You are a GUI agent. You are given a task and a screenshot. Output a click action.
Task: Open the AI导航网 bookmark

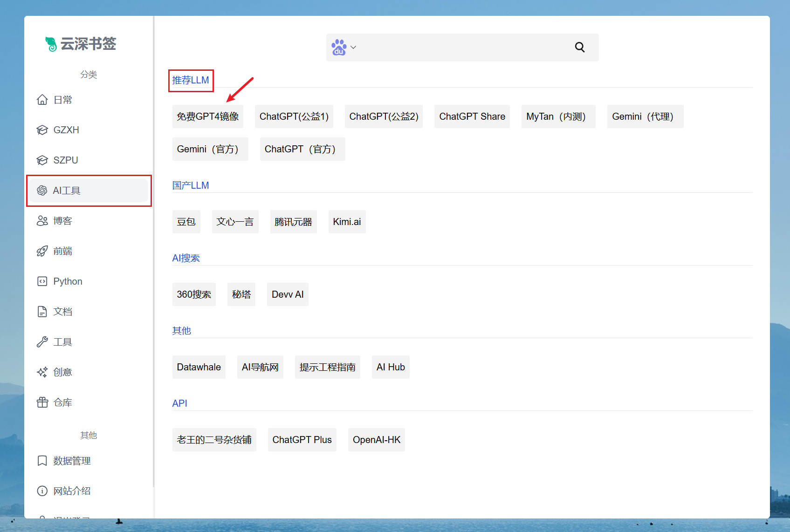coord(260,367)
